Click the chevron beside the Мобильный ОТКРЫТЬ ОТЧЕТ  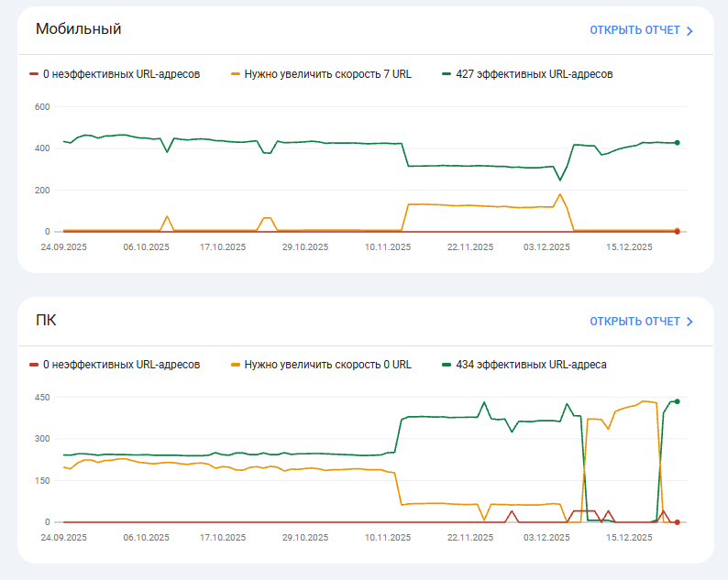click(x=689, y=30)
